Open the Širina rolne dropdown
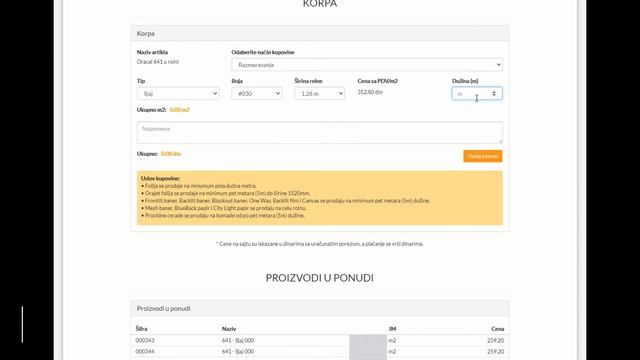 point(320,93)
